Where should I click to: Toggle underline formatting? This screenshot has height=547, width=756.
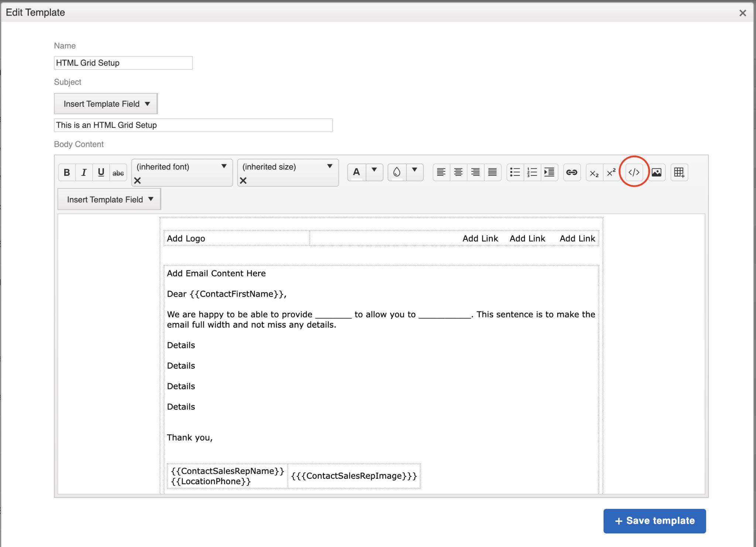[x=101, y=172]
